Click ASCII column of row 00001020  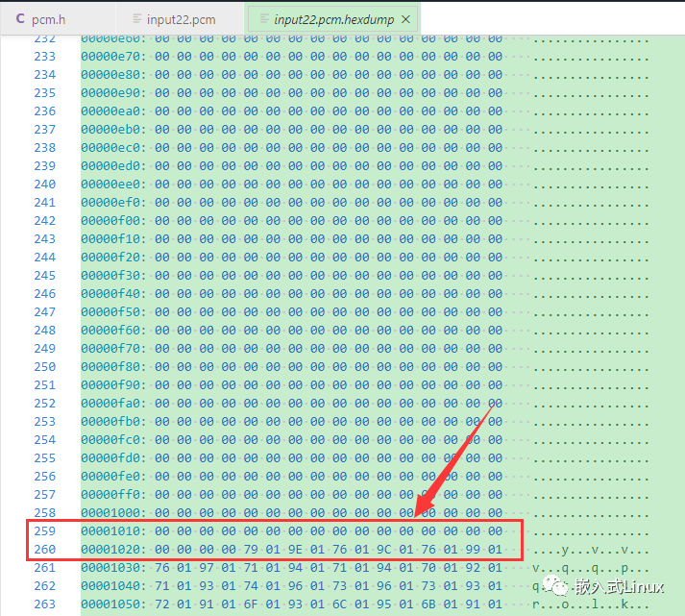(x=591, y=550)
